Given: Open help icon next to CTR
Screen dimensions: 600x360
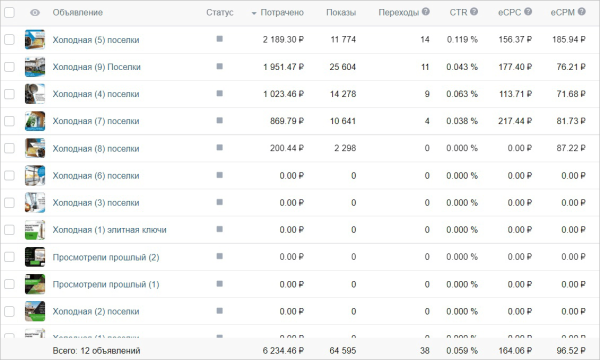Looking at the screenshot, I should [x=474, y=11].
